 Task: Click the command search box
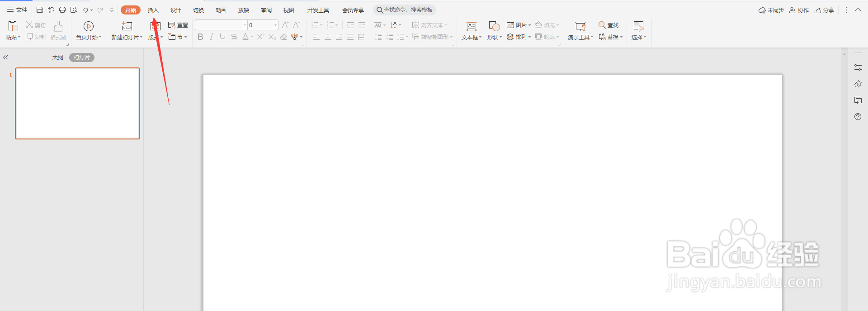click(x=404, y=10)
